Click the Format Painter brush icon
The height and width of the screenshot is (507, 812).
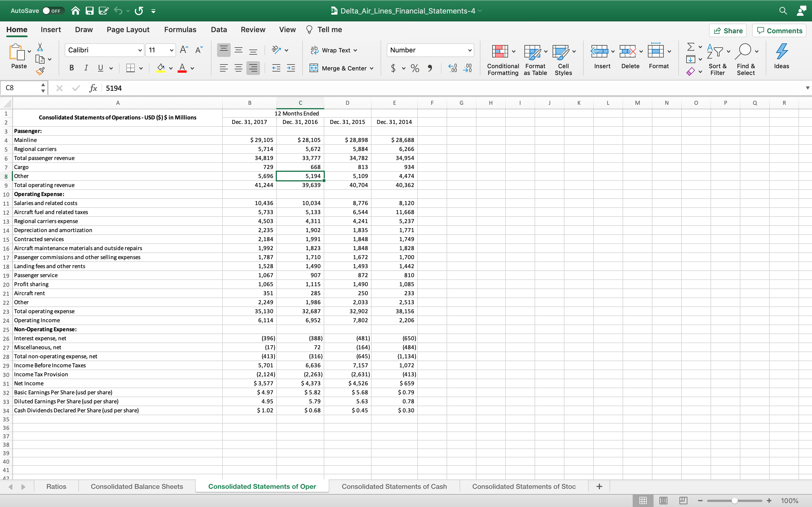[40, 71]
